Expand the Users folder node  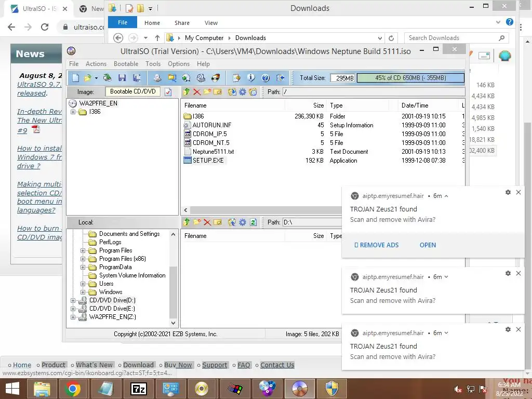coord(83,284)
